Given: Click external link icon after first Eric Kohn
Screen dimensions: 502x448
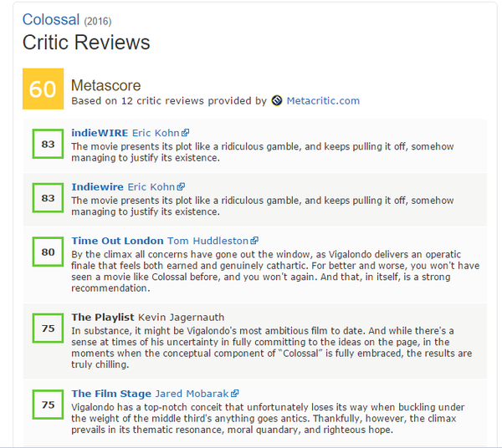Looking at the screenshot, I should point(186,133).
